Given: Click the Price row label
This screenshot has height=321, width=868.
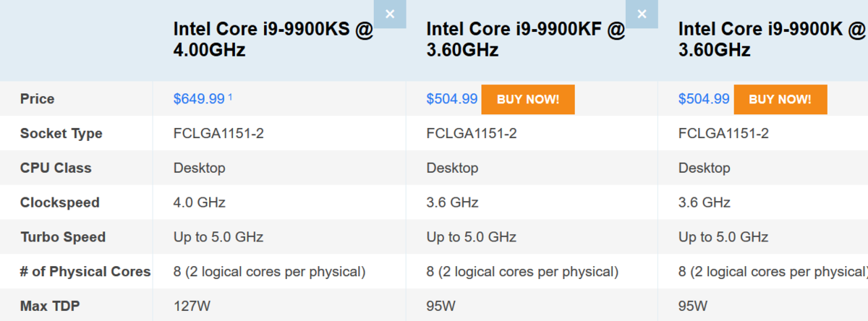Looking at the screenshot, I should point(37,99).
